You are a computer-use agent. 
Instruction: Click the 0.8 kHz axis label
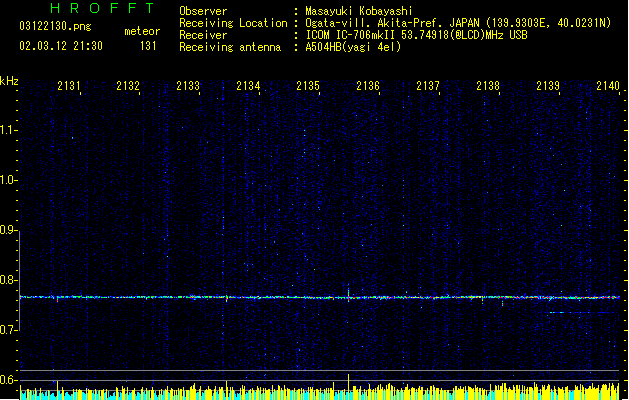(x=8, y=280)
